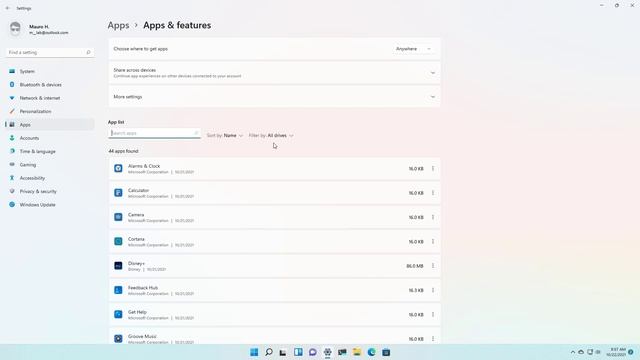Click the Groove Music app icon
The height and width of the screenshot is (360, 640).
click(x=118, y=339)
